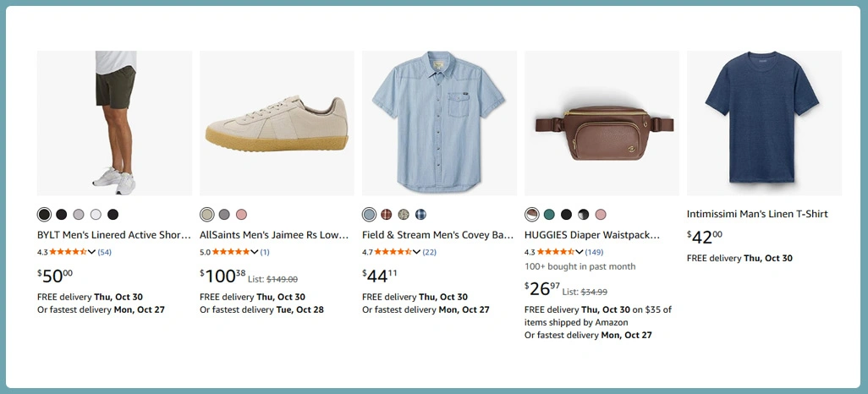
Task: Open rating popover arrow for Field & Stream shirt
Action: pos(417,252)
